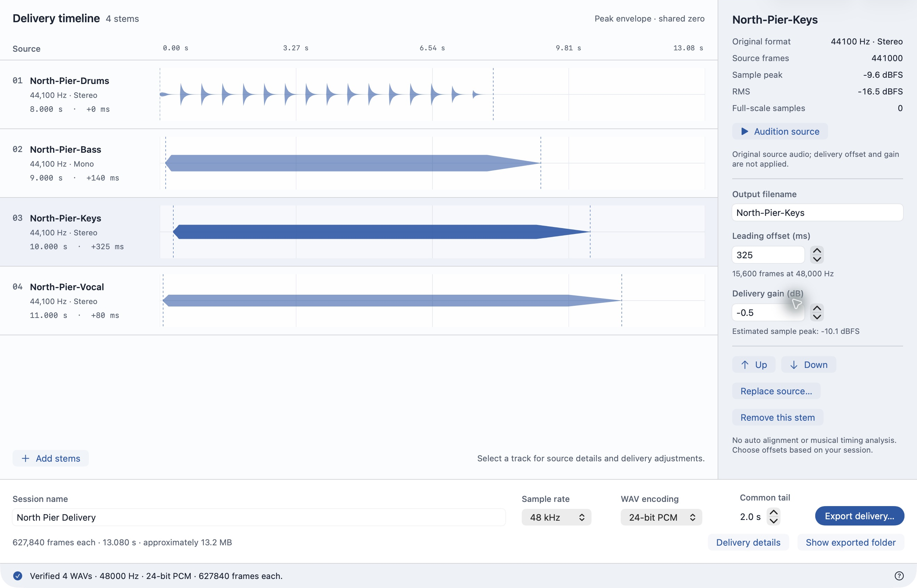Click the Common tail 2.0 s value
917x588 pixels.
750,516
